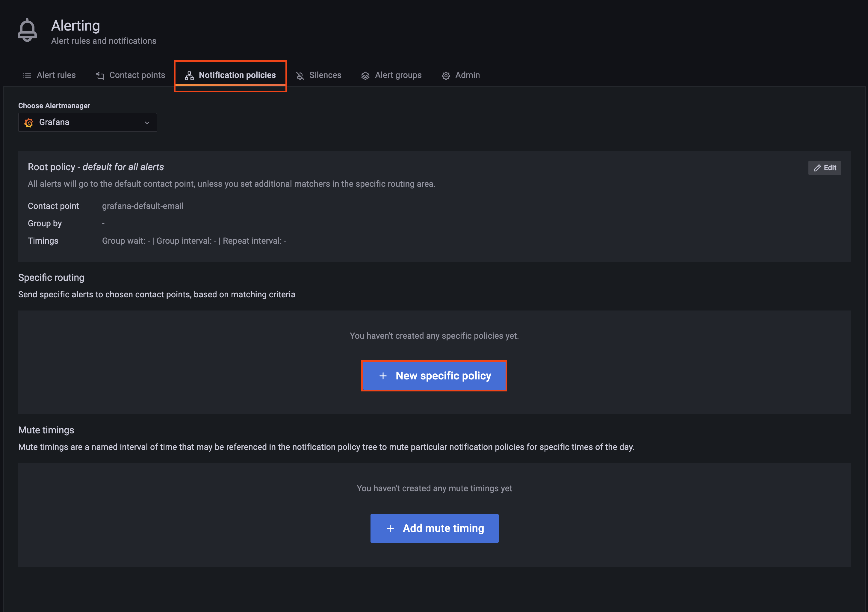Open the Choose Alertmanager Grafana combo box
The width and height of the screenshot is (868, 612).
click(x=87, y=123)
